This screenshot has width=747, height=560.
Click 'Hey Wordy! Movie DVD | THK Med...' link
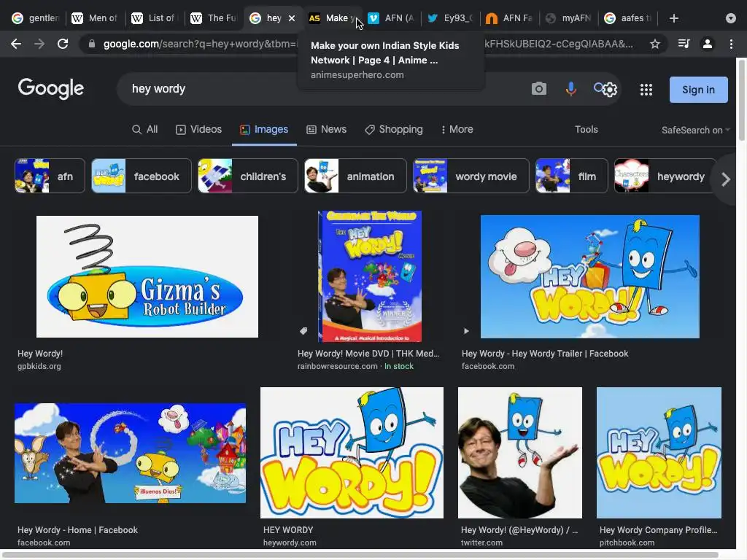coord(368,354)
